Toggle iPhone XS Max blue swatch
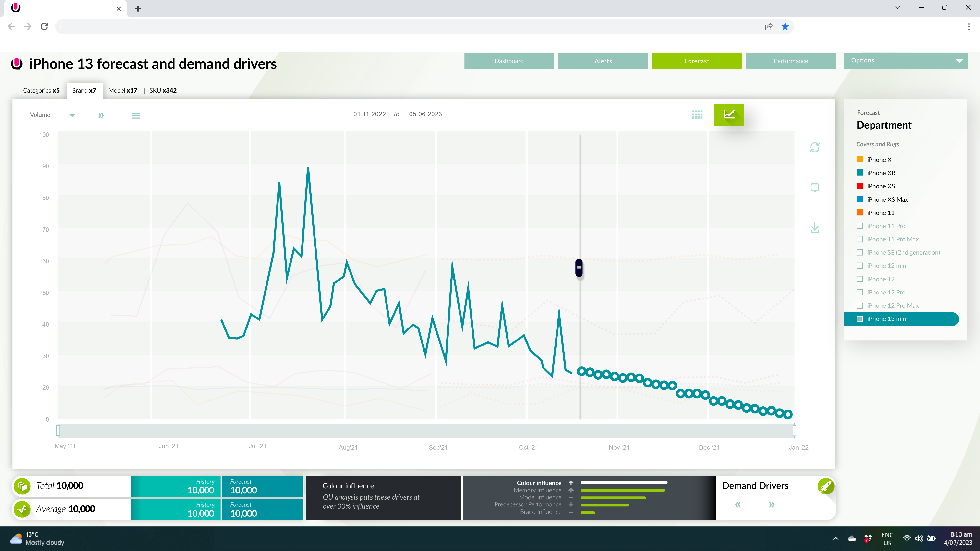This screenshot has width=980, height=551. [x=859, y=199]
